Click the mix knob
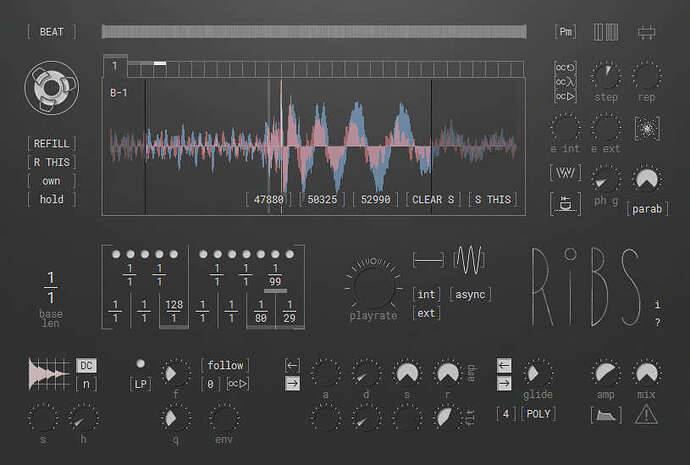Screen dimensions: 690x465 [x=646, y=373]
